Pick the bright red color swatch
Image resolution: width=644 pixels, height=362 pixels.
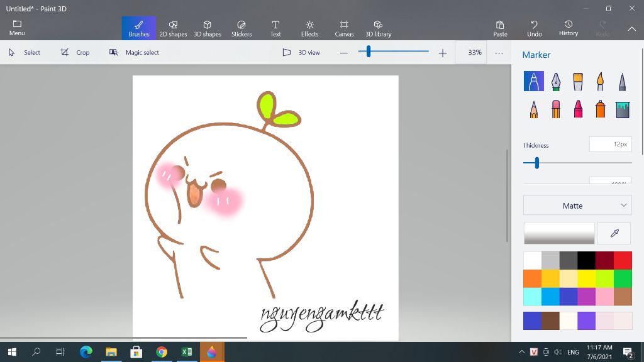[623, 260]
